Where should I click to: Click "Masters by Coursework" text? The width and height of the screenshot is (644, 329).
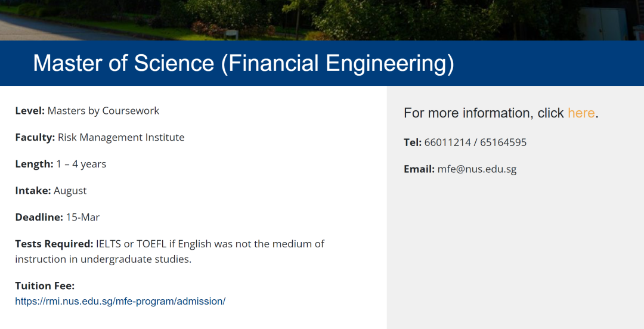(x=103, y=110)
